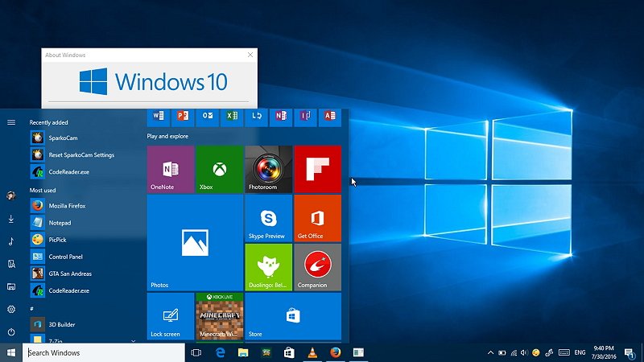Open Task View on taskbar
This screenshot has height=362, width=644.
tap(196, 352)
